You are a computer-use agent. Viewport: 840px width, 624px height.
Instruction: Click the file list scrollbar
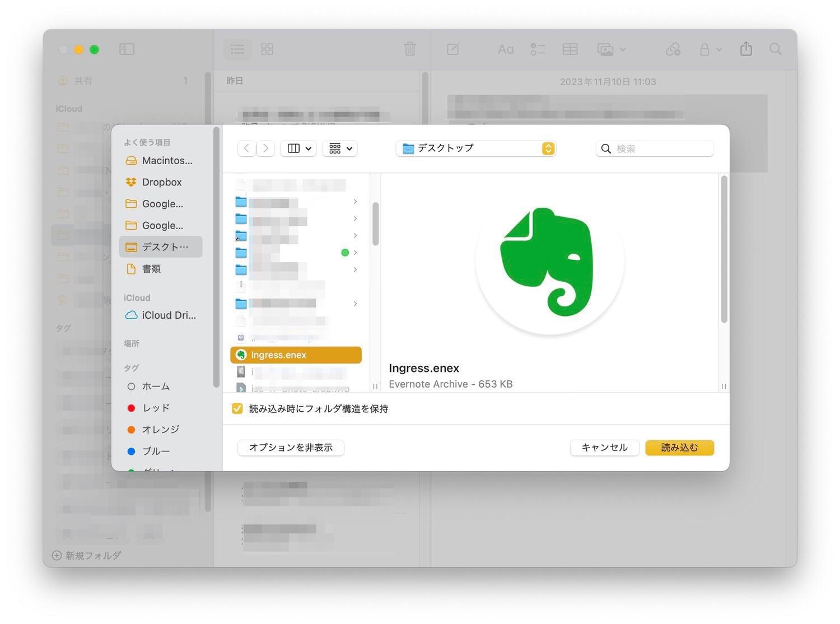pos(375,224)
